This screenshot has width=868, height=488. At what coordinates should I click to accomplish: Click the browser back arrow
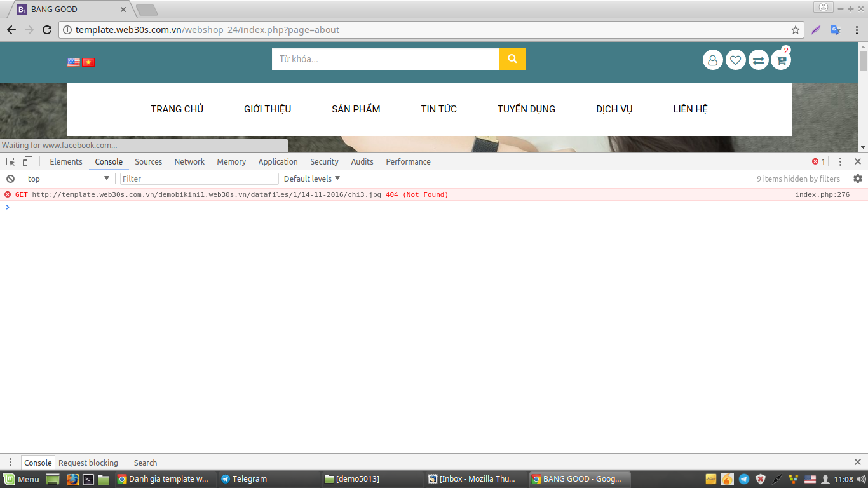(11, 30)
